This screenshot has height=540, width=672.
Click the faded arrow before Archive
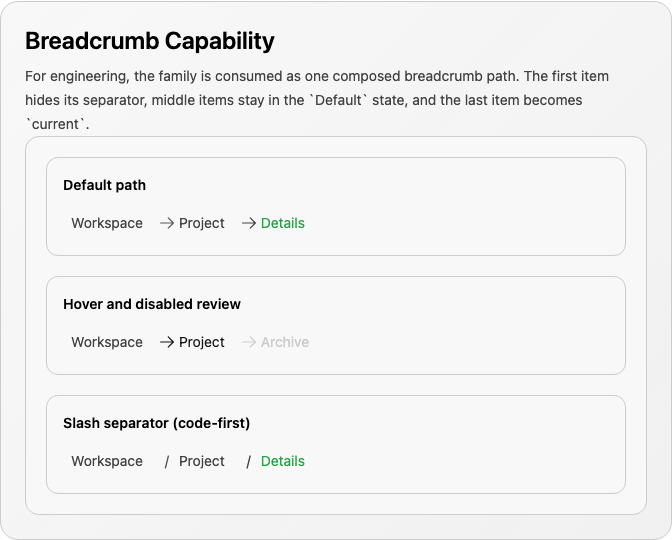(x=249, y=342)
